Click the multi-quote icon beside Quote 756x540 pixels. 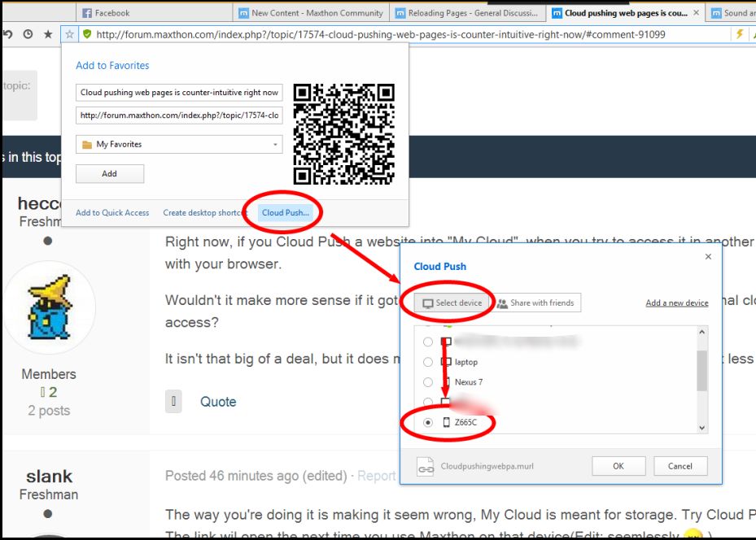tap(173, 401)
